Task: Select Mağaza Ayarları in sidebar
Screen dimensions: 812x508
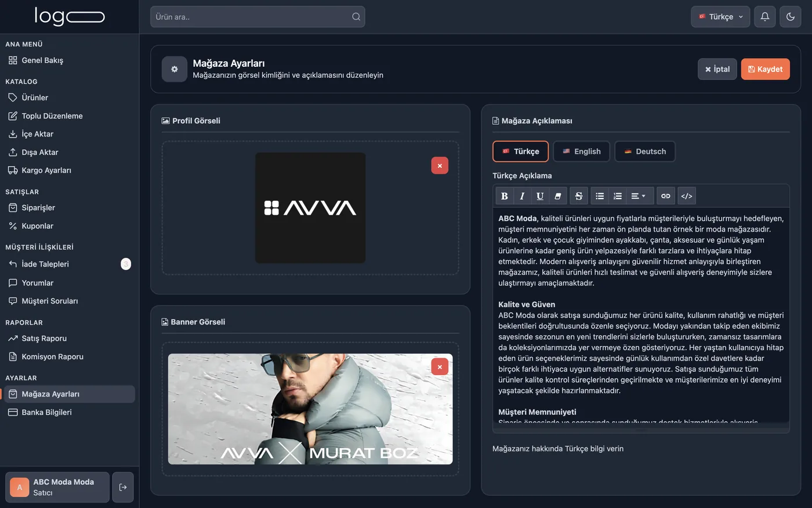Action: (70, 394)
